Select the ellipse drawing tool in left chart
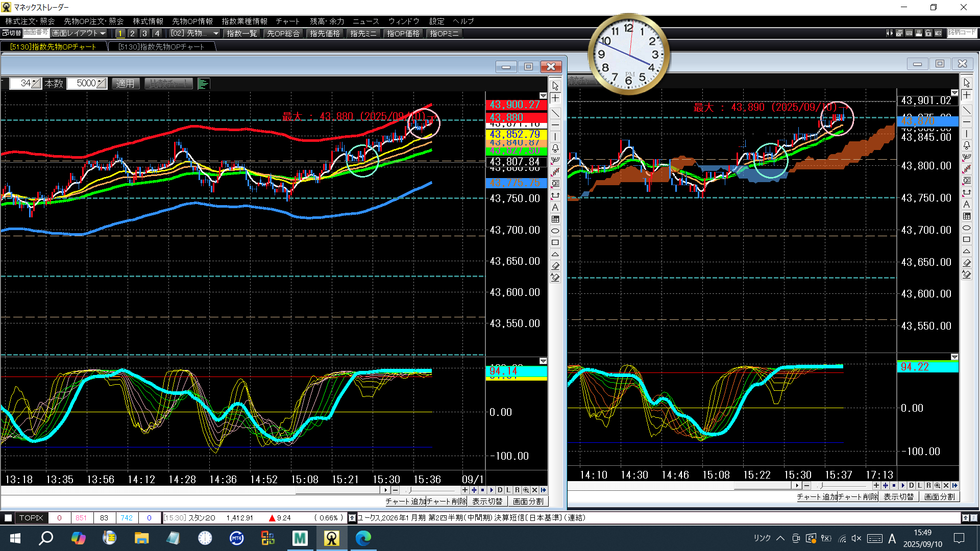This screenshot has height=551, width=980. coord(555,231)
